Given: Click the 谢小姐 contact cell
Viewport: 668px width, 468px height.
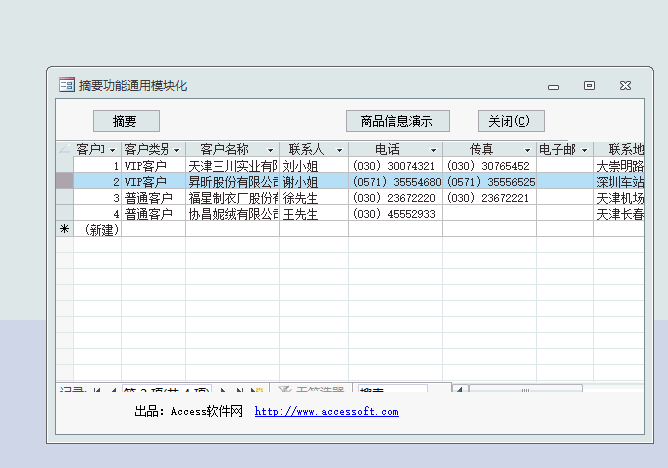Looking at the screenshot, I should coord(314,182).
